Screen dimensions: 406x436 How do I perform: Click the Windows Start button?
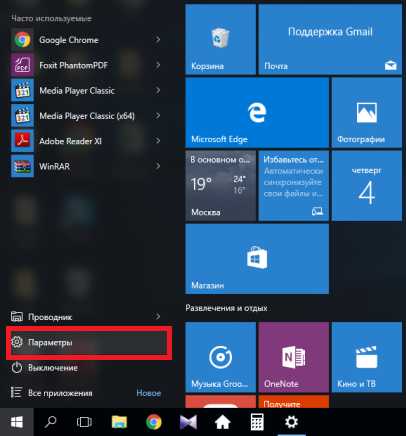click(x=17, y=422)
